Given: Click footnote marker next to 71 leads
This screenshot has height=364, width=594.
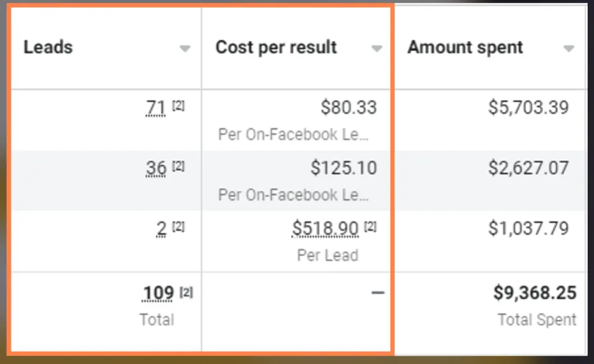Looking at the screenshot, I should click(x=178, y=106).
